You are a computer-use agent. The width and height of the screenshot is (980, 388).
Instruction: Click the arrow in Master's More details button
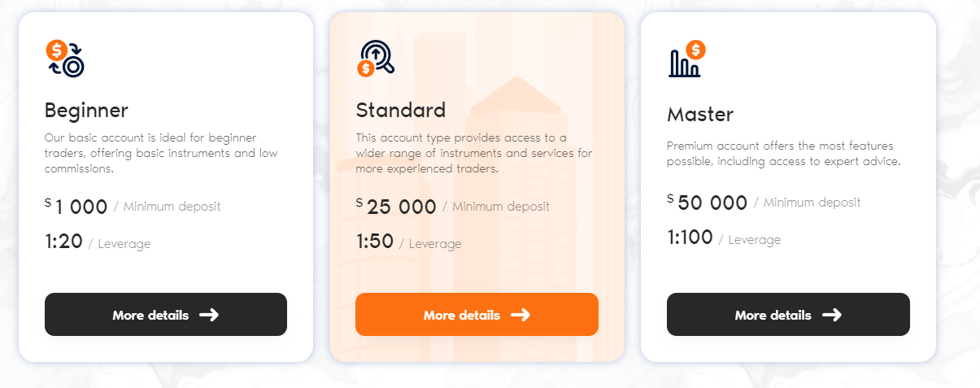pos(832,315)
